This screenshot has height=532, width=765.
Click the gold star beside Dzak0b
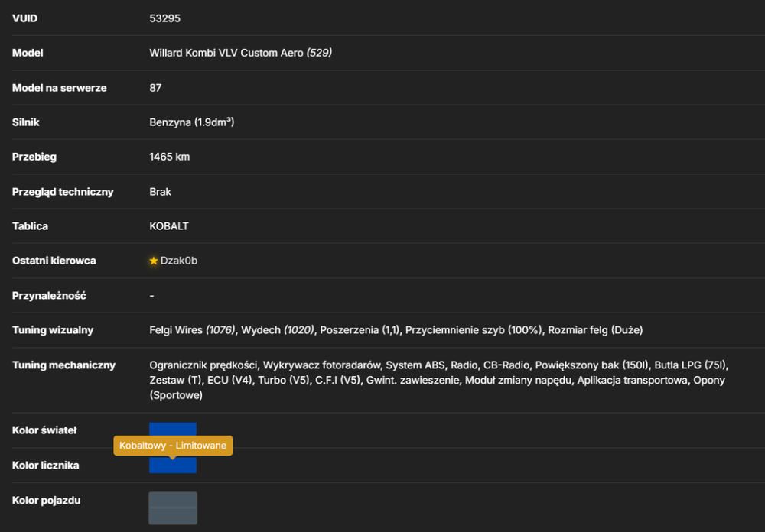coord(154,261)
